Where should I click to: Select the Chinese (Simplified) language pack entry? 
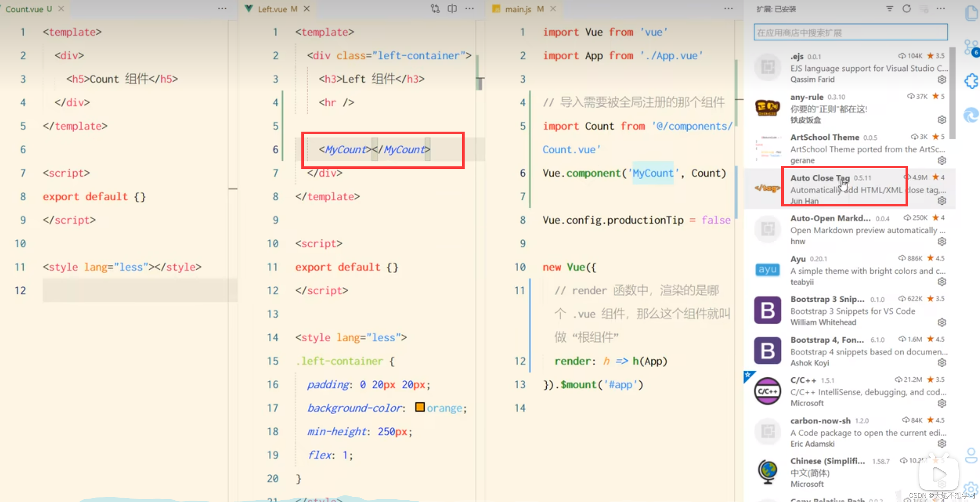click(x=850, y=472)
